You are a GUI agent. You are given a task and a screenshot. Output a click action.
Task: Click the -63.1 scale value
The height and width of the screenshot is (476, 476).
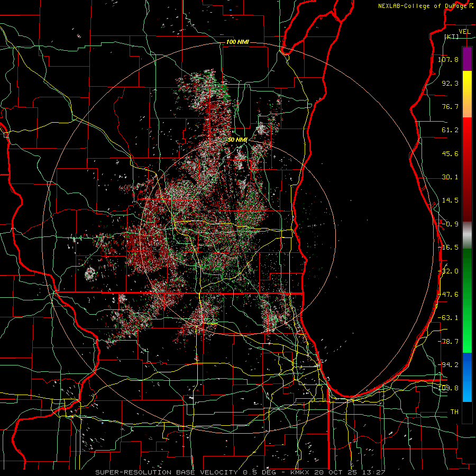(448, 318)
